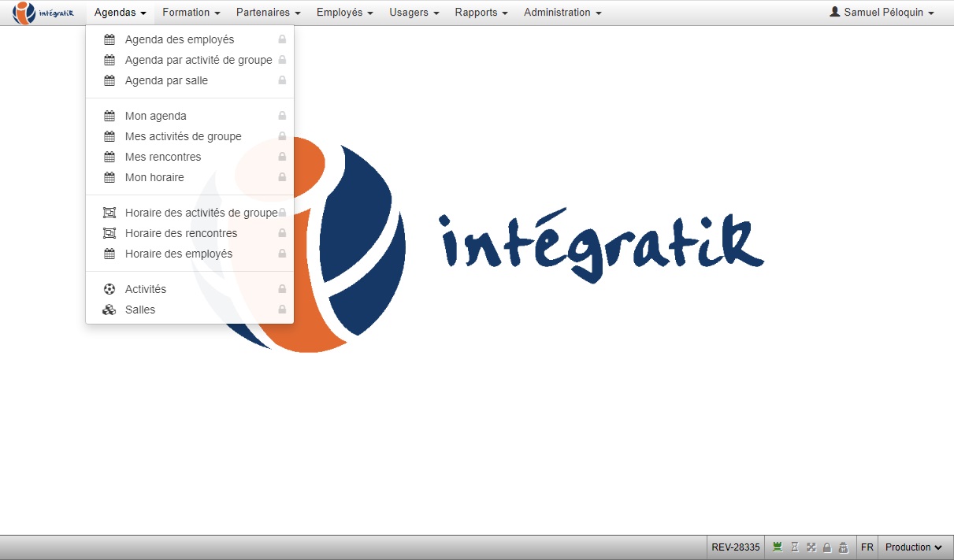Expand the Administration menu
Image resolution: width=954 pixels, height=560 pixels.
(x=562, y=13)
